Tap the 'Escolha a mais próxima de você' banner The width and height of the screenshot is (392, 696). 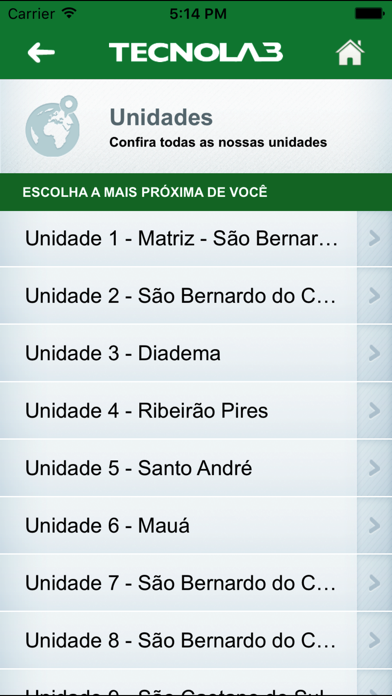click(x=196, y=192)
